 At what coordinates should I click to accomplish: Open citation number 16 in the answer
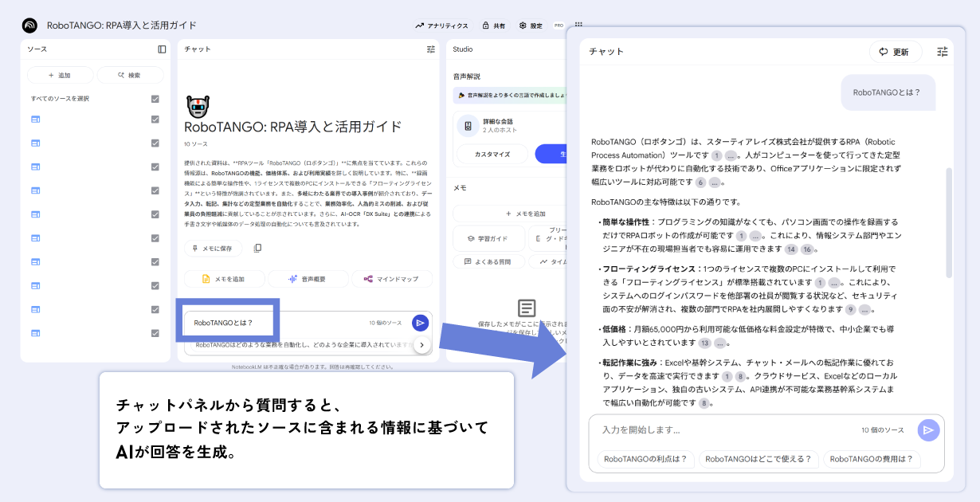(807, 249)
